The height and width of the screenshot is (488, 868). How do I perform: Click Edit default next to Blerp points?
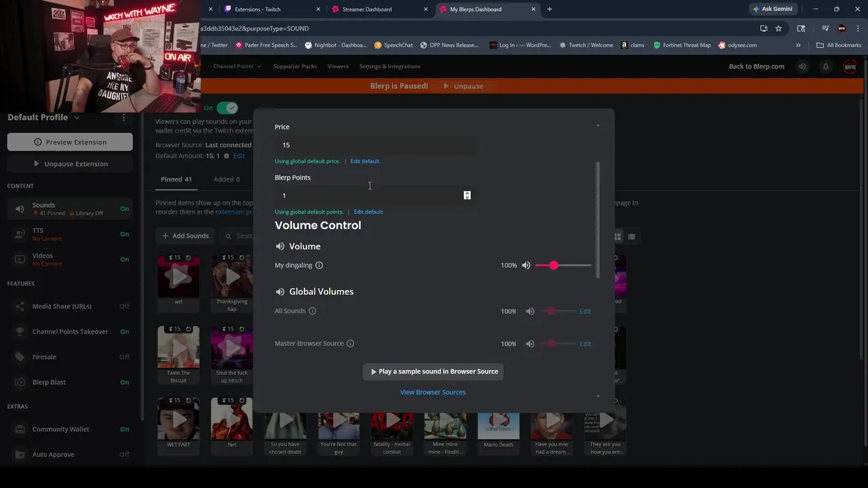click(368, 212)
